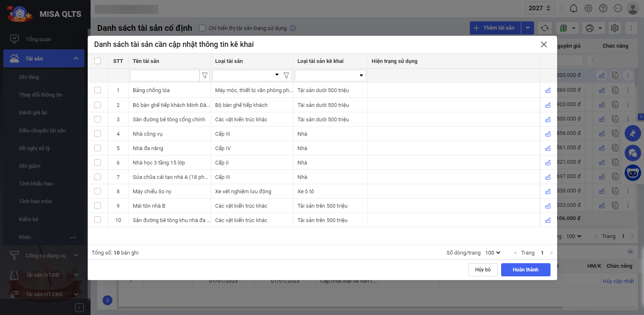Open the notifications bell icon
644x315 pixels.
point(573,8)
